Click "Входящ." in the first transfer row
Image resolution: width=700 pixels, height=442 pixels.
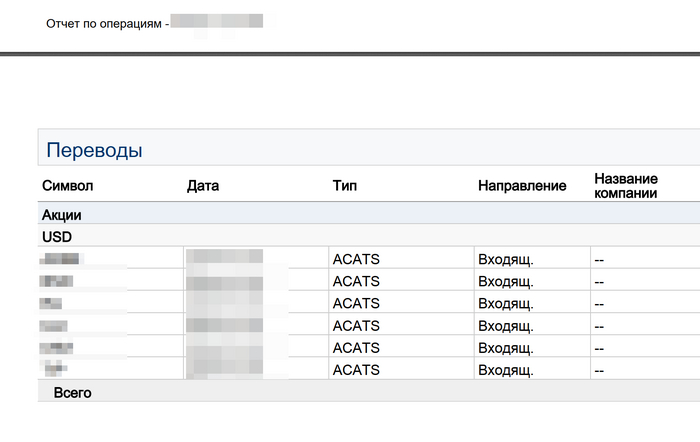pos(506,260)
